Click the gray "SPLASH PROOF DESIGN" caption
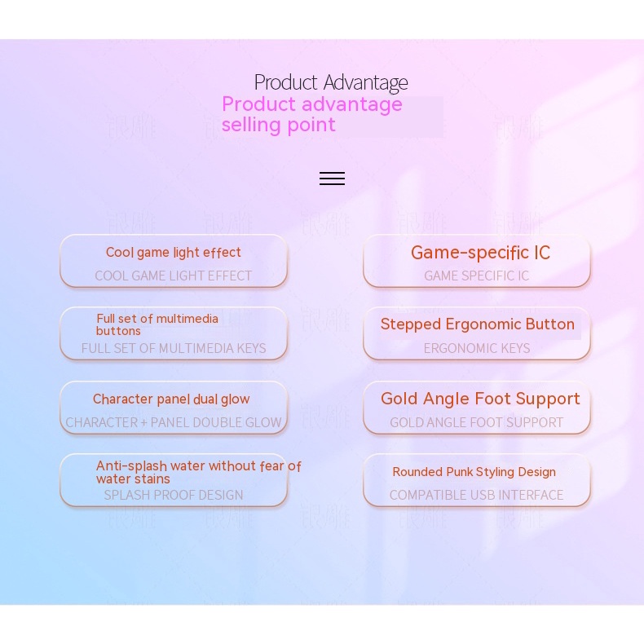 point(173,495)
